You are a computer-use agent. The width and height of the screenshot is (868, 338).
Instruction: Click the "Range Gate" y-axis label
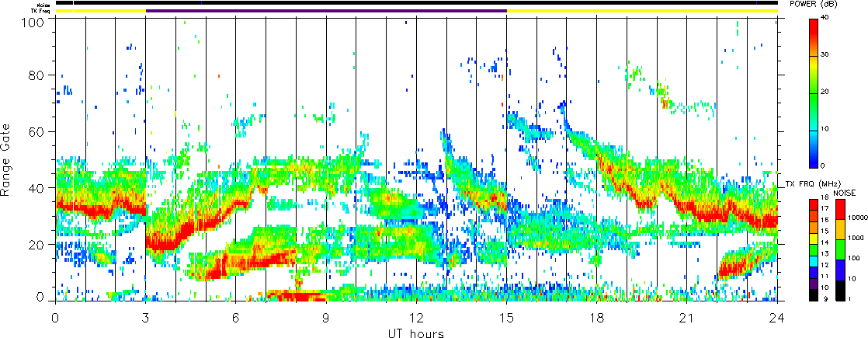(7, 161)
